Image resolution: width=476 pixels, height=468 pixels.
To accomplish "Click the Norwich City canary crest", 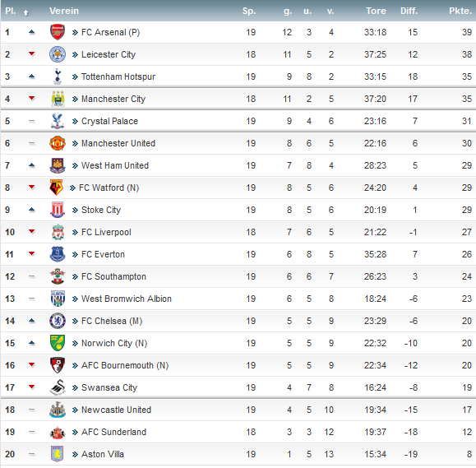I will coord(58,343).
